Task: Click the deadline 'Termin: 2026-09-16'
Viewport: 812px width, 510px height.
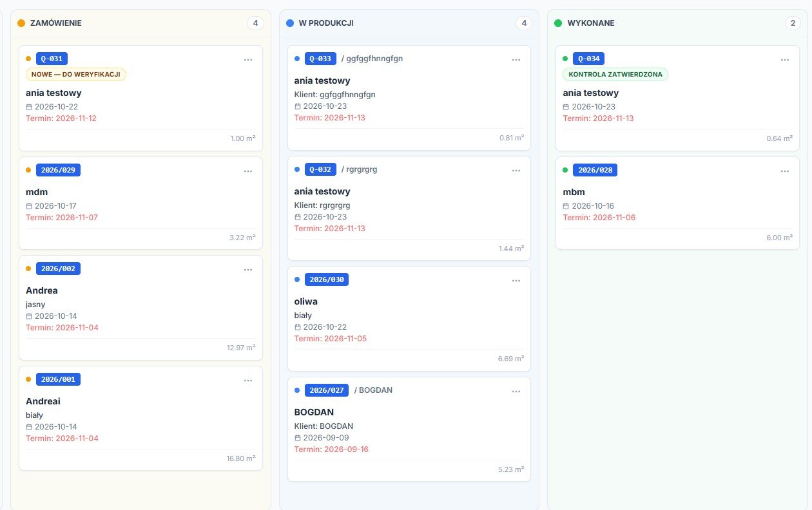Action: (x=331, y=449)
